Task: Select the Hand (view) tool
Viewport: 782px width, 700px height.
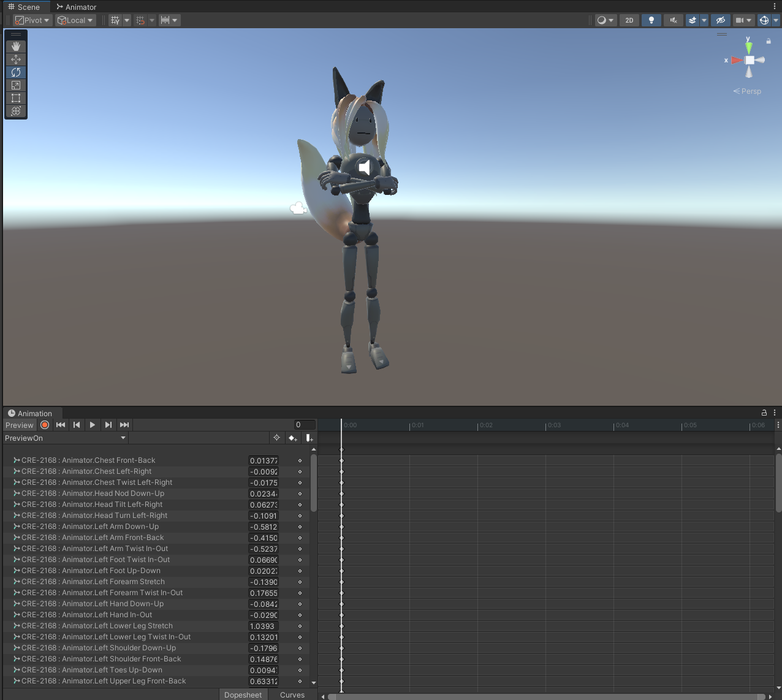Action: tap(16, 47)
